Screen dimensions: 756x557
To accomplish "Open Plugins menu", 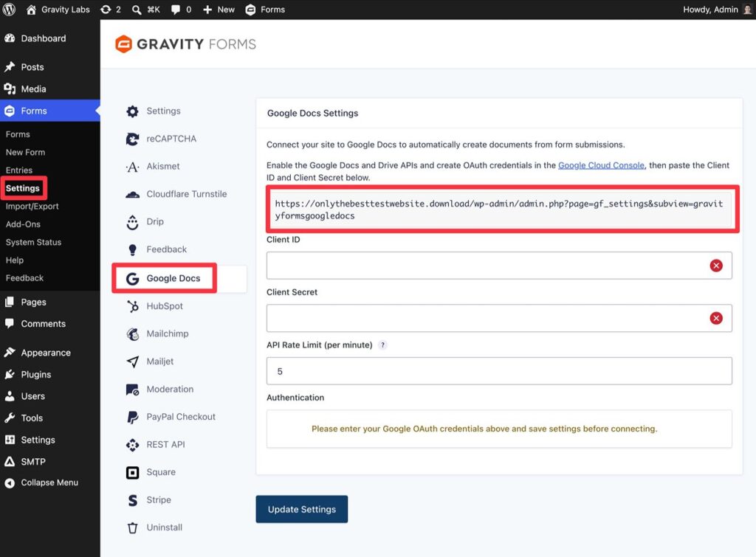I will [50, 374].
